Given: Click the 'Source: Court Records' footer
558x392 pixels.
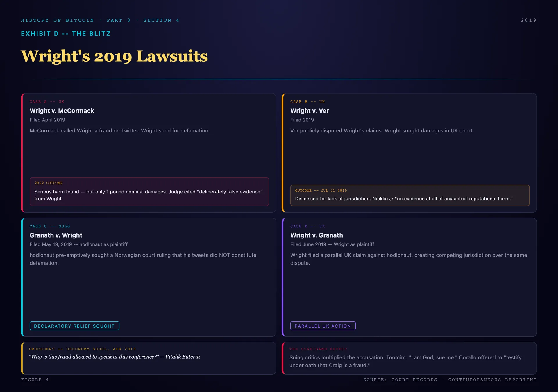Looking at the screenshot, I should [x=450, y=380].
